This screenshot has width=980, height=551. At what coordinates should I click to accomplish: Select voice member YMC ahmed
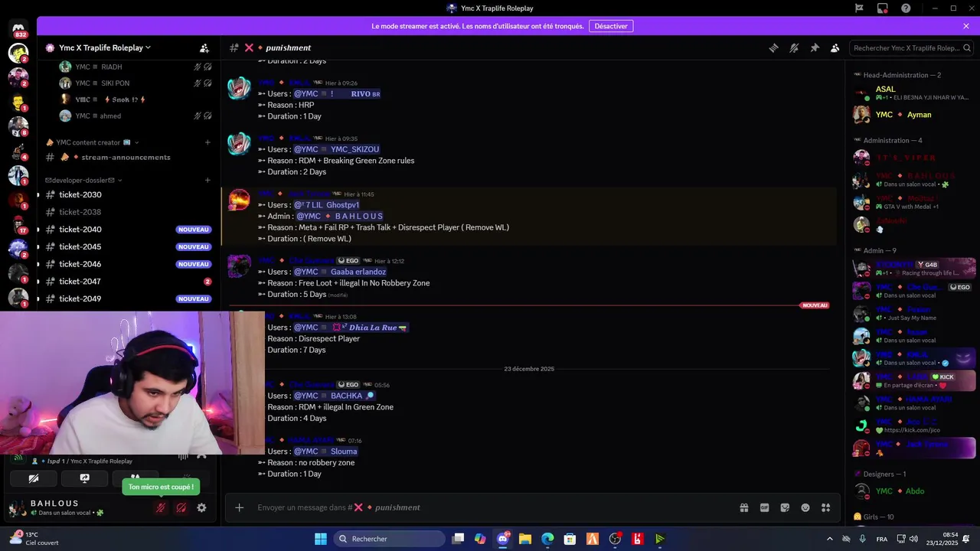pyautogui.click(x=135, y=116)
